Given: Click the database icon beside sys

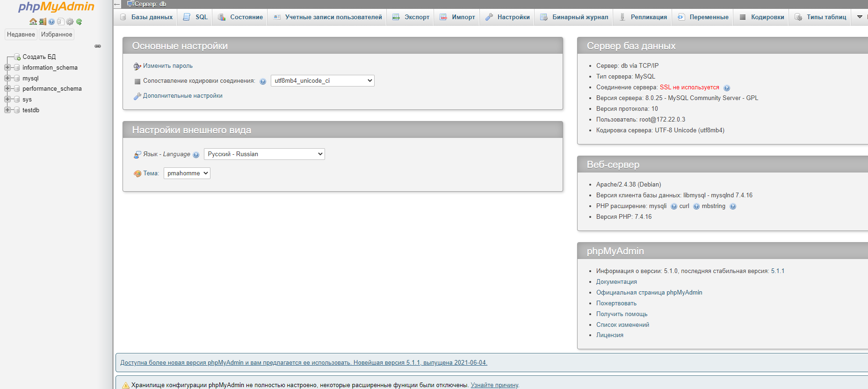Looking at the screenshot, I should tap(17, 100).
